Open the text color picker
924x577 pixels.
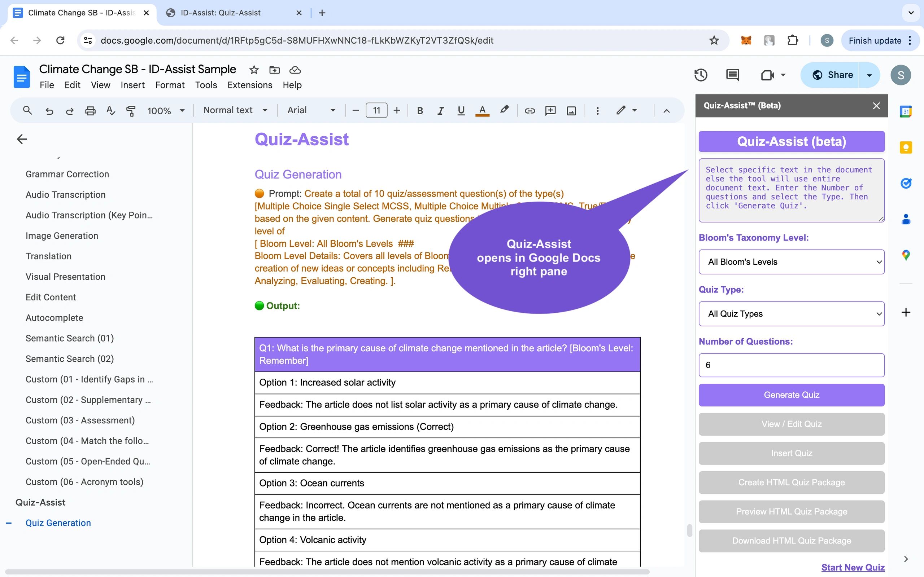pos(482,111)
